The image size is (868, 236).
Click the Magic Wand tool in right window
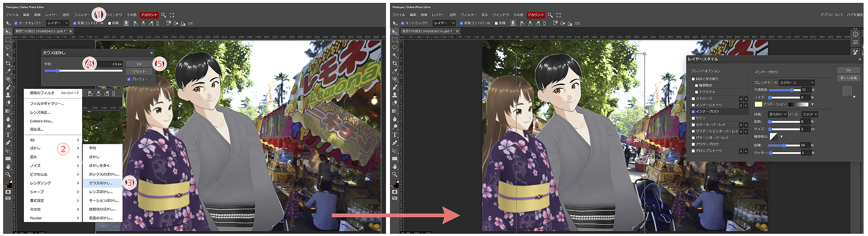coord(395,55)
